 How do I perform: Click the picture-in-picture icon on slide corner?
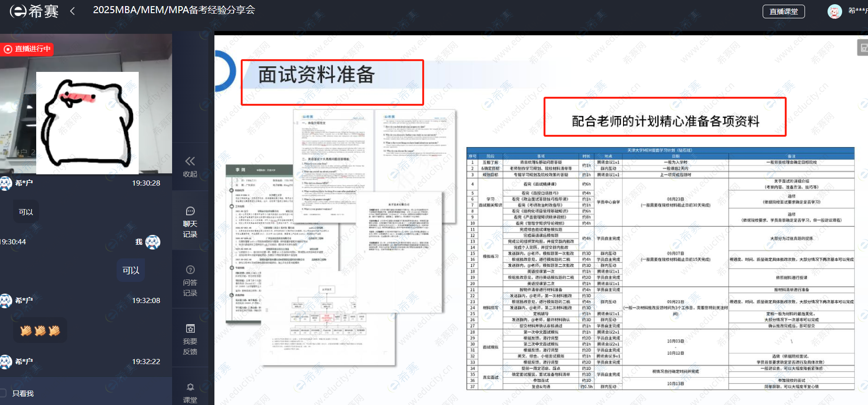tap(863, 47)
